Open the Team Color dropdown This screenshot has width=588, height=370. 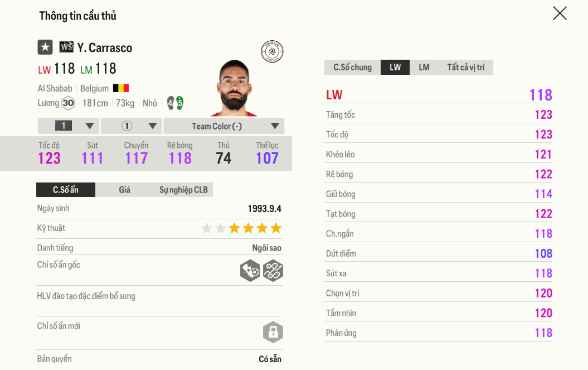click(x=224, y=126)
